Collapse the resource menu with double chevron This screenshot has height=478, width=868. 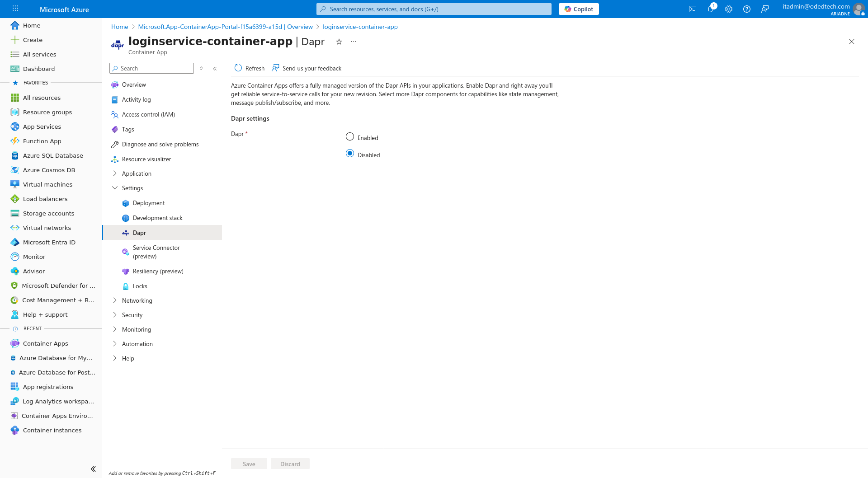(215, 69)
